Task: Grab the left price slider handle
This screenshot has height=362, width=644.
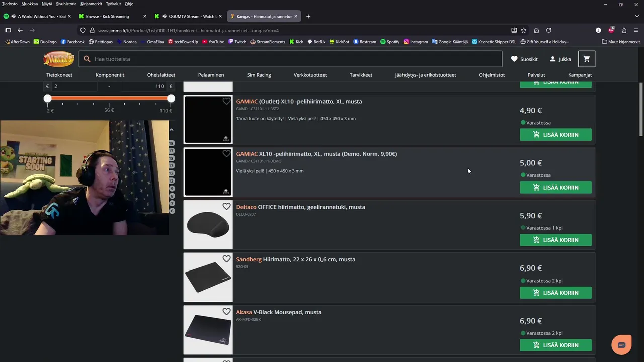Action: (47, 98)
